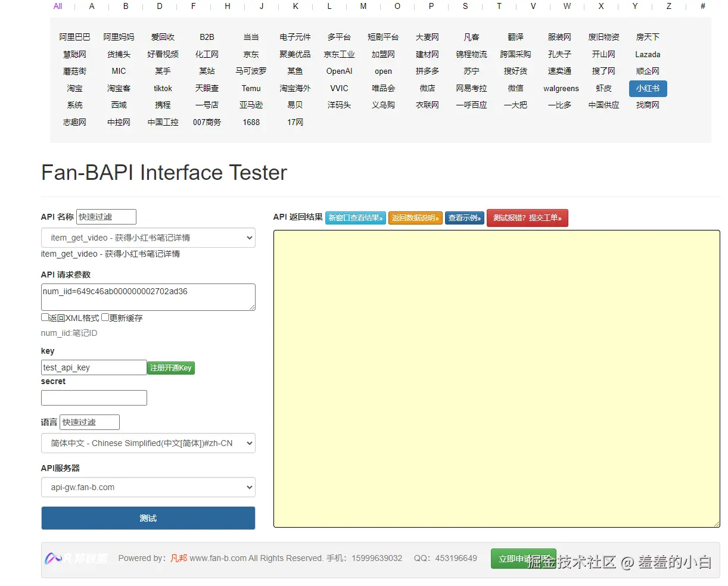Select the All letter filter
The height and width of the screenshot is (586, 728).
[x=58, y=6]
